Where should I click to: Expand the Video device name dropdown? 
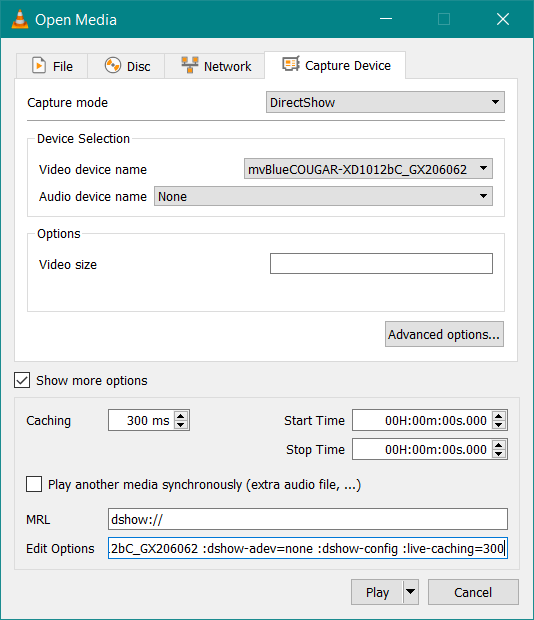[x=368, y=169]
